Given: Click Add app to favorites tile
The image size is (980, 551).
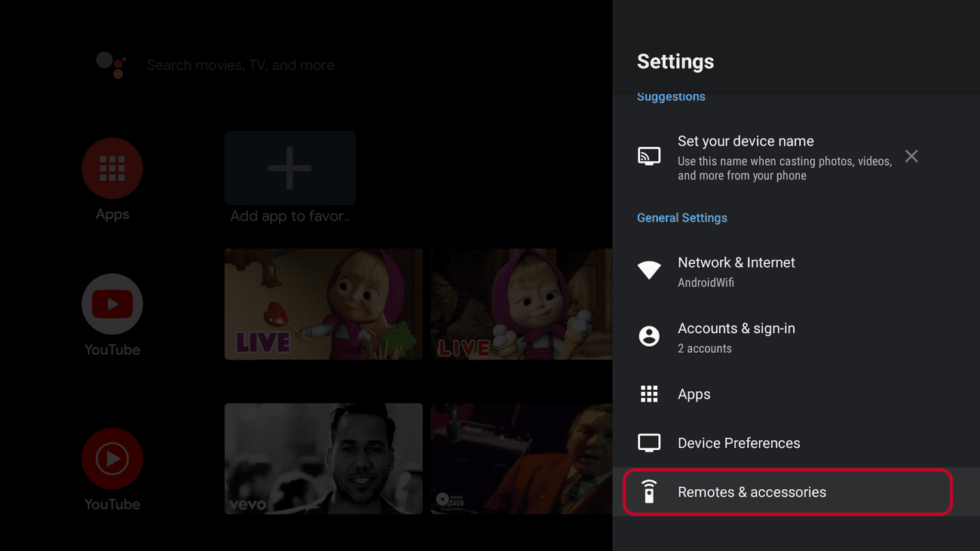Looking at the screenshot, I should [289, 167].
